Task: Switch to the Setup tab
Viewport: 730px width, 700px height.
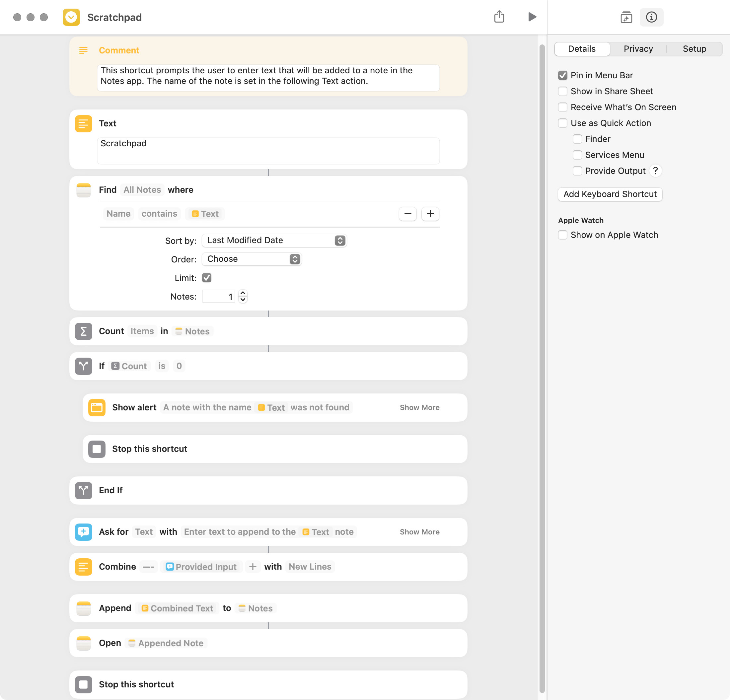Action: pos(694,49)
